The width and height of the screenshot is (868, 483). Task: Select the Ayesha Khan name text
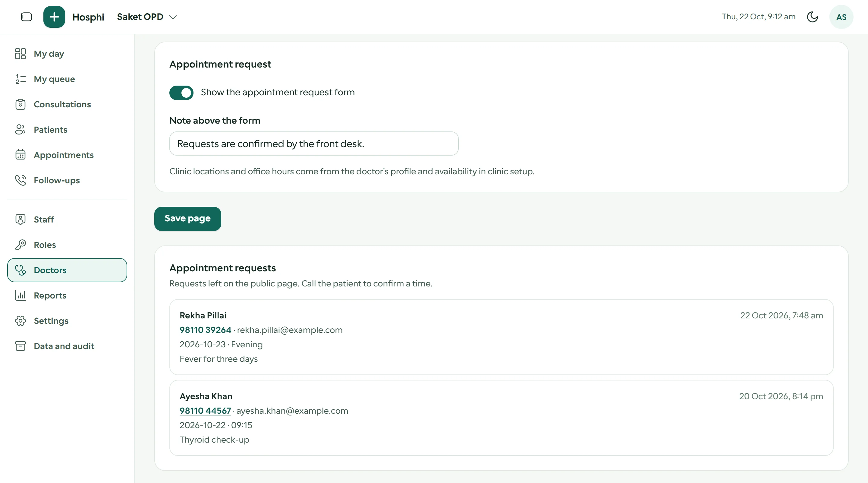206,396
